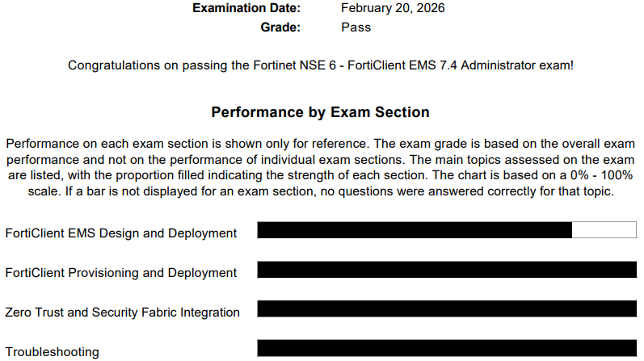Click the Zero Trust section performance bar
The width and height of the screenshot is (644, 361).
tap(446, 309)
